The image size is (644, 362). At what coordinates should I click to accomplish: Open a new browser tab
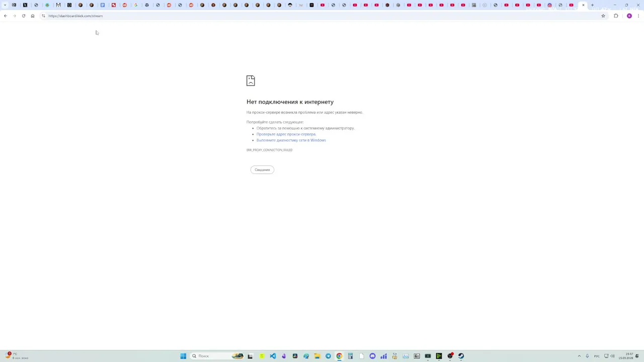click(592, 5)
